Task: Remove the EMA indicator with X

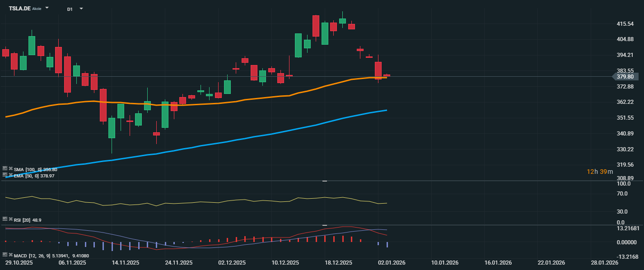Action: pos(10,174)
